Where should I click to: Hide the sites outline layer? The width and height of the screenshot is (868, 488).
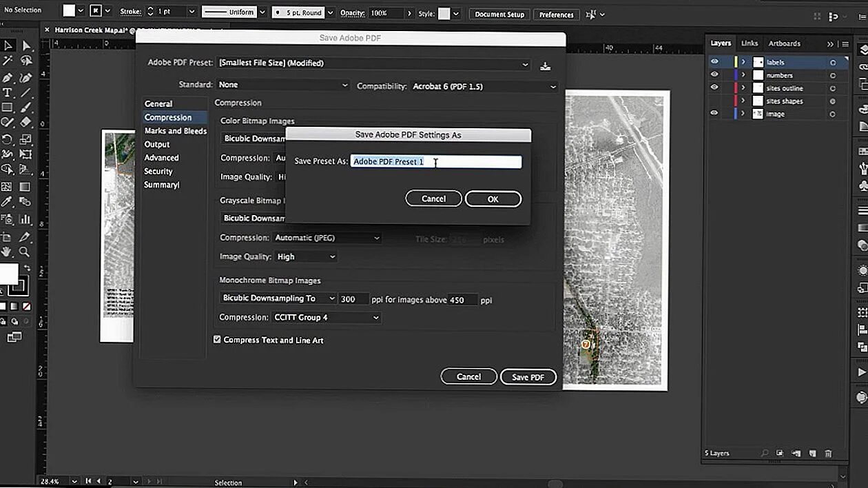(x=714, y=88)
